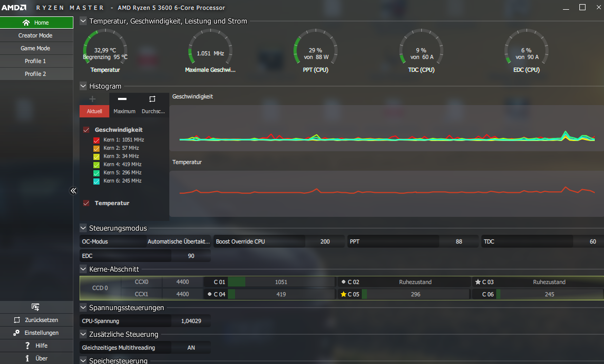
Task: Click the gold star on C 05
Action: 344,294
